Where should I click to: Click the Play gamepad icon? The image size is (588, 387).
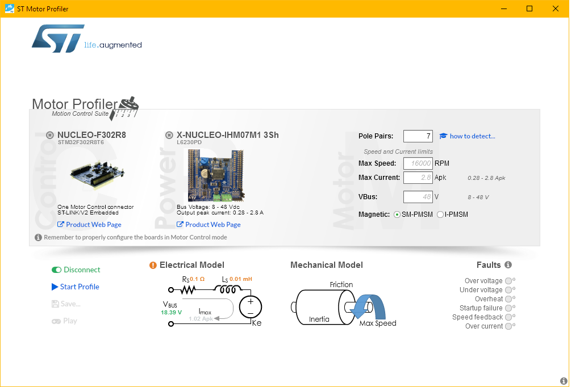(56, 321)
